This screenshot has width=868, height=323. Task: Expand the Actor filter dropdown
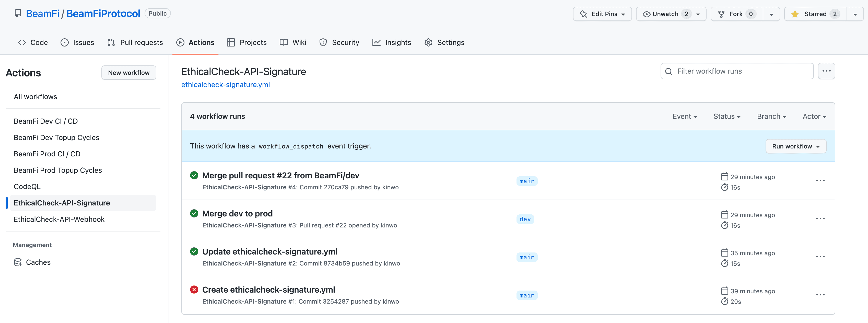click(814, 116)
